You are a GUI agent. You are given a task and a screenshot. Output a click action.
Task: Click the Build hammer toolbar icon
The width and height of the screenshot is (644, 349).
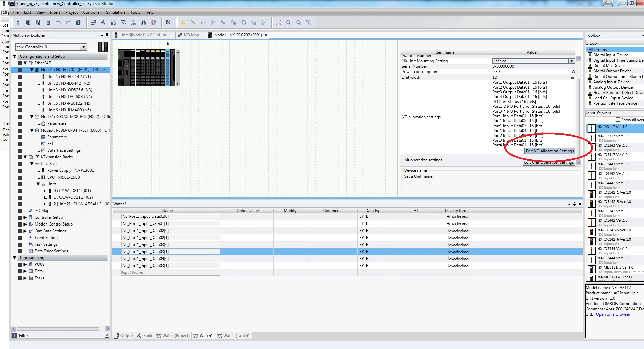(103, 22)
